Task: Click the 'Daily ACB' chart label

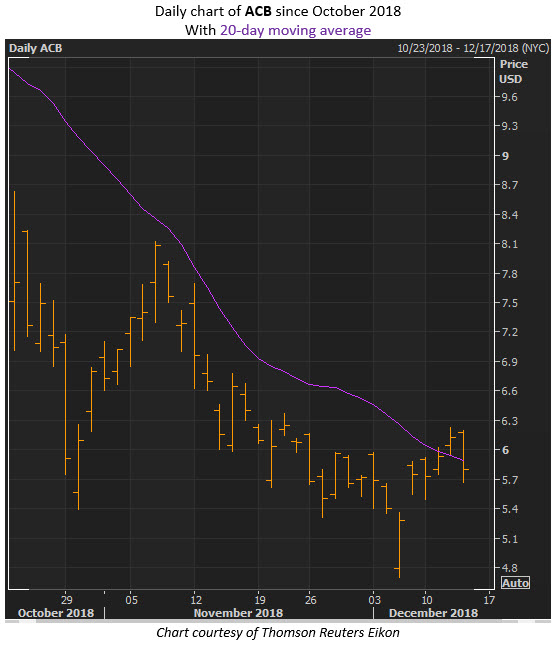Action: [36, 48]
